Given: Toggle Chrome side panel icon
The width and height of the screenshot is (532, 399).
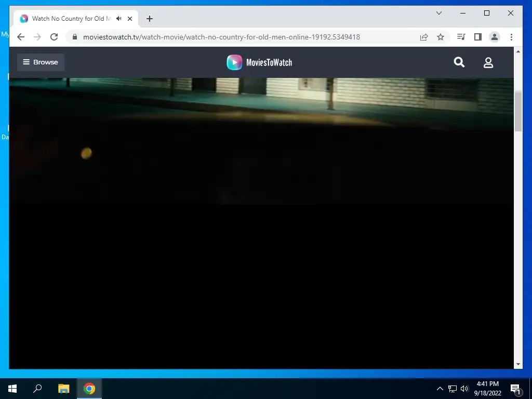Looking at the screenshot, I should [478, 37].
